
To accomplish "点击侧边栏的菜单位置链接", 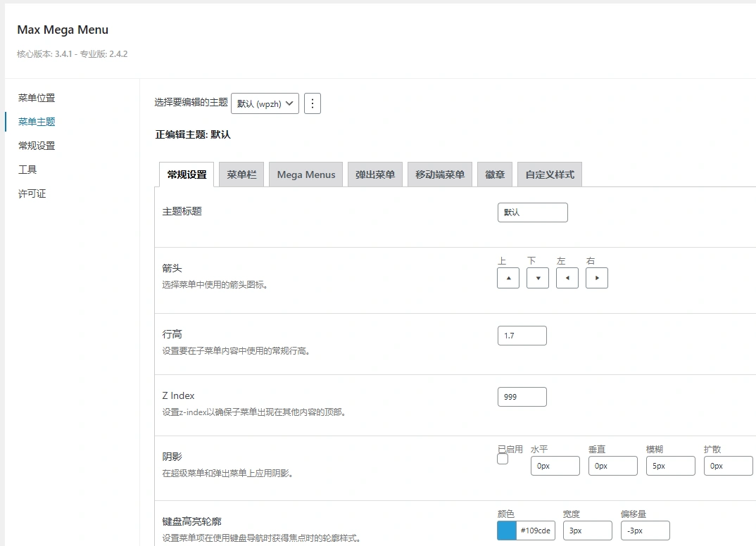I will tap(36, 98).
